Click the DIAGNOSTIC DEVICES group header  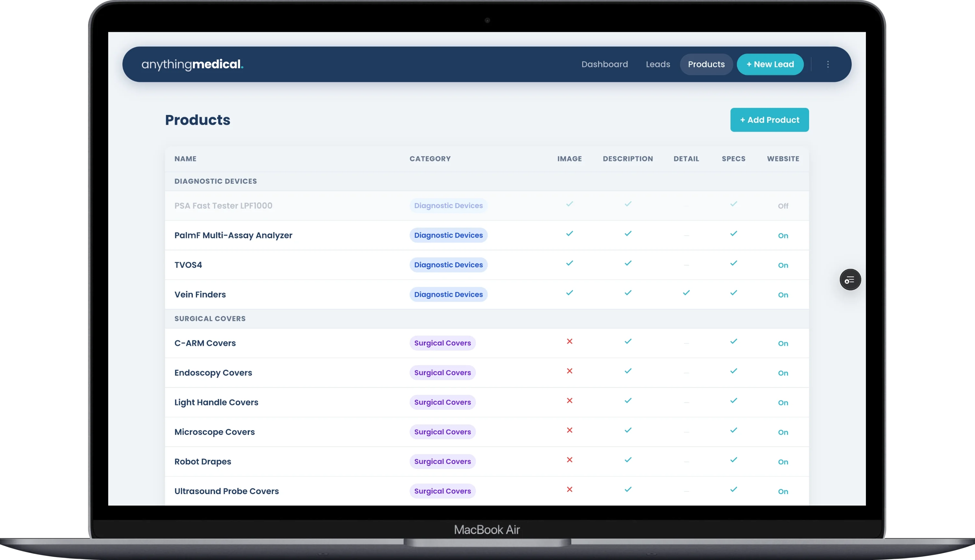(215, 181)
